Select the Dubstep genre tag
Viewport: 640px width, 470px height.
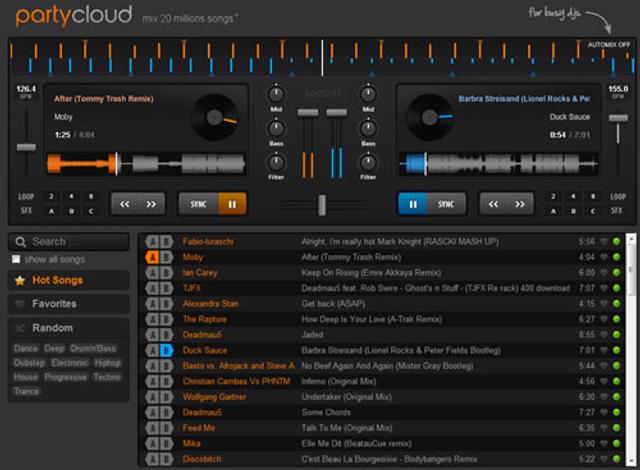coord(29,363)
